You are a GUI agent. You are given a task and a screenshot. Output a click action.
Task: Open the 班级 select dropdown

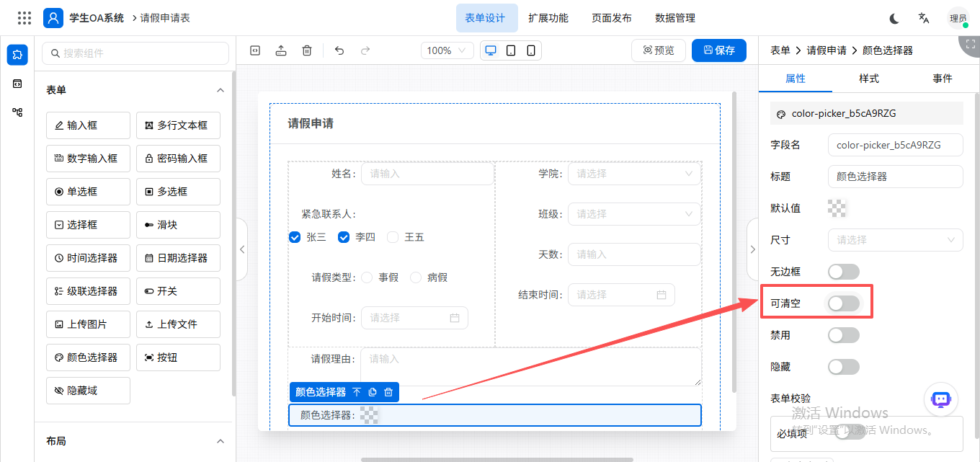(634, 214)
